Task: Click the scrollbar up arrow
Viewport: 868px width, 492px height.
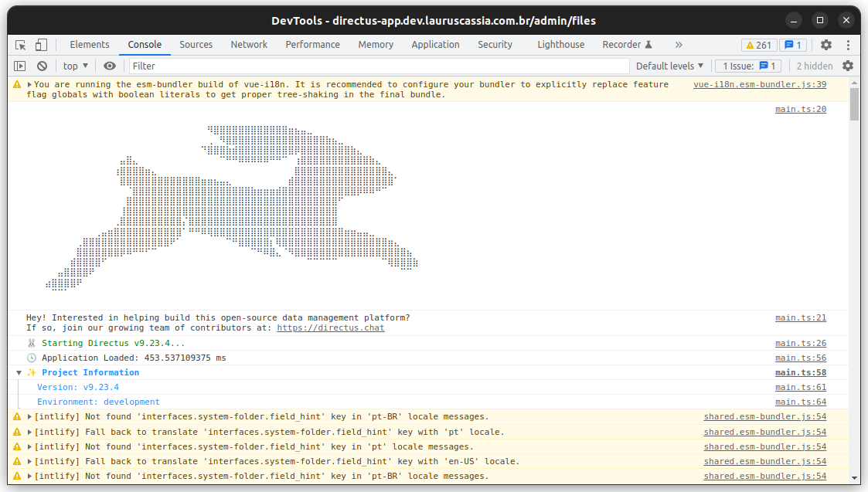Action: pyautogui.click(x=855, y=83)
